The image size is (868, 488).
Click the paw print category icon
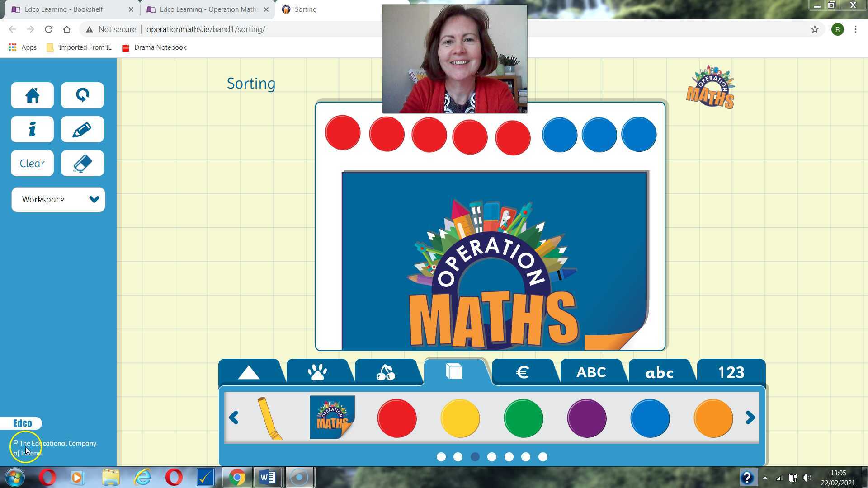click(319, 372)
